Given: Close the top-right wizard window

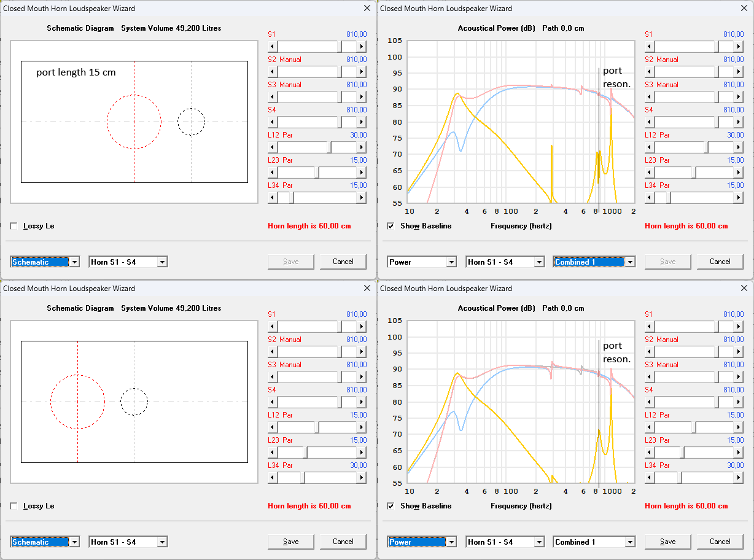Looking at the screenshot, I should (x=744, y=8).
